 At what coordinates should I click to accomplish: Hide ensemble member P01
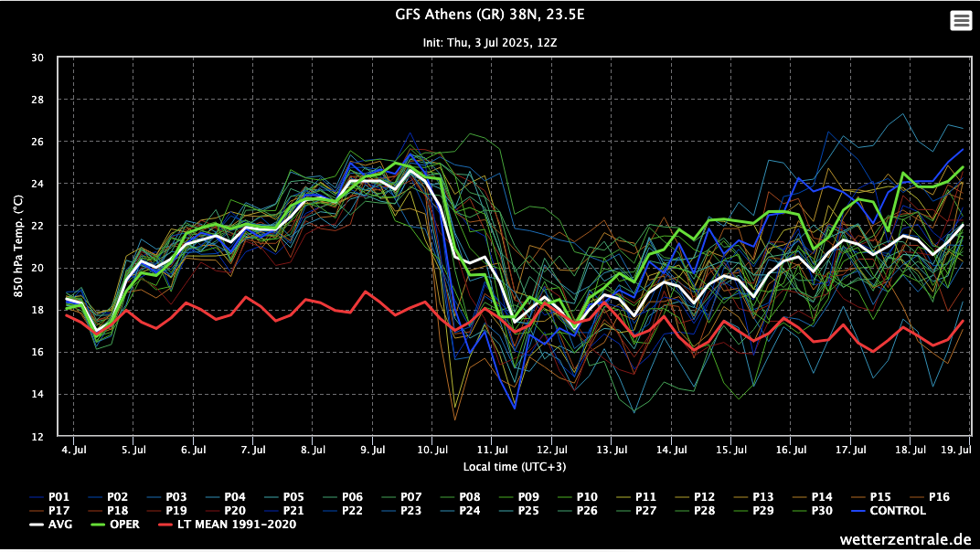point(49,497)
